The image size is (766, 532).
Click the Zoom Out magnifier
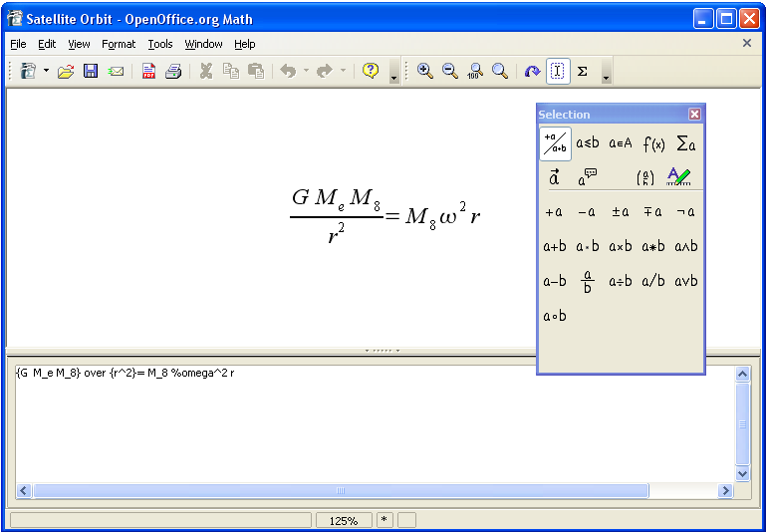coord(450,72)
